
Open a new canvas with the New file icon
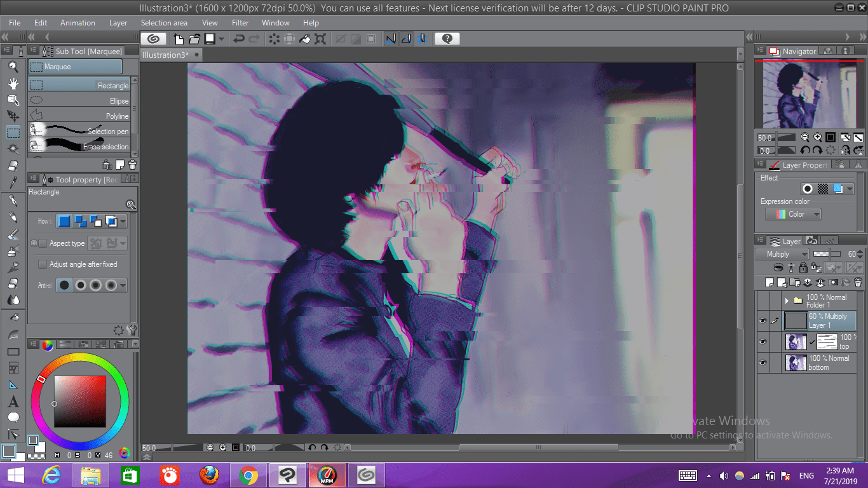click(x=178, y=39)
